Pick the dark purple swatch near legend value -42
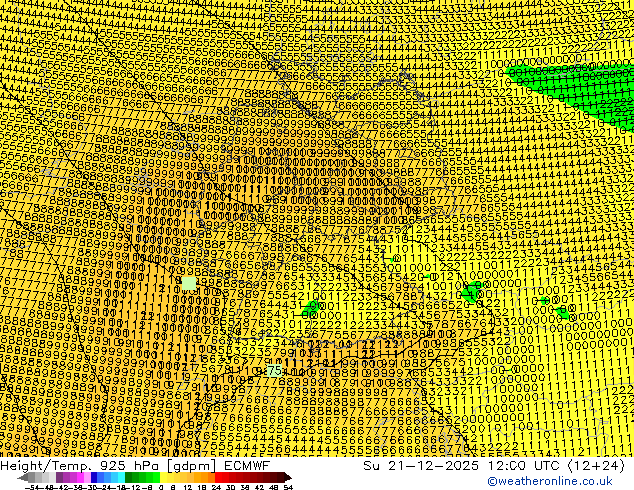Viewport: 634px width, 490px height. pos(59,477)
